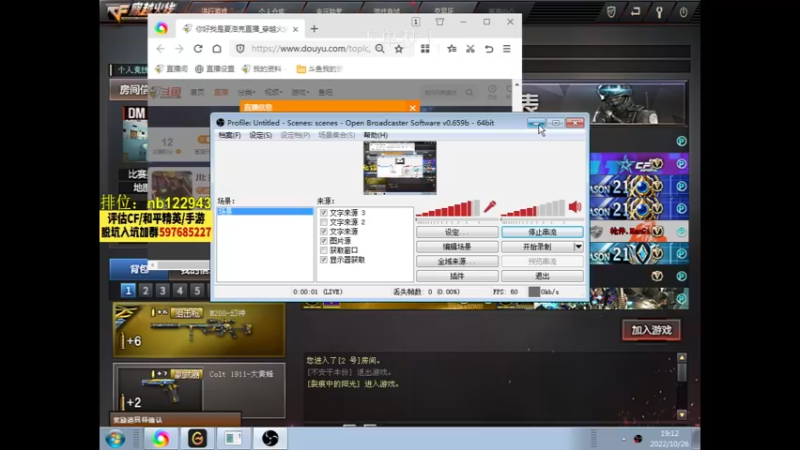Image resolution: width=800 pixels, height=450 pixels.
Task: Select backpack slot tab 2
Action: click(145, 291)
